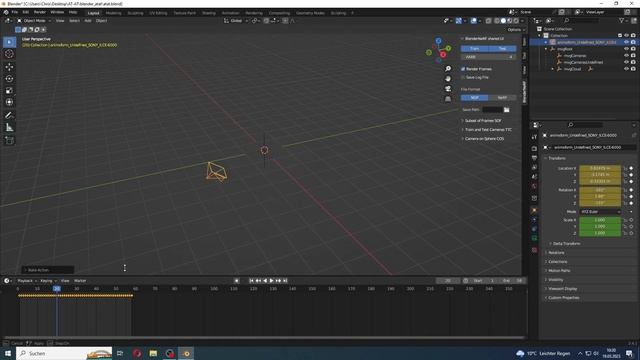Select the Scale tool
Screen dimensions: 640x360
9,91
